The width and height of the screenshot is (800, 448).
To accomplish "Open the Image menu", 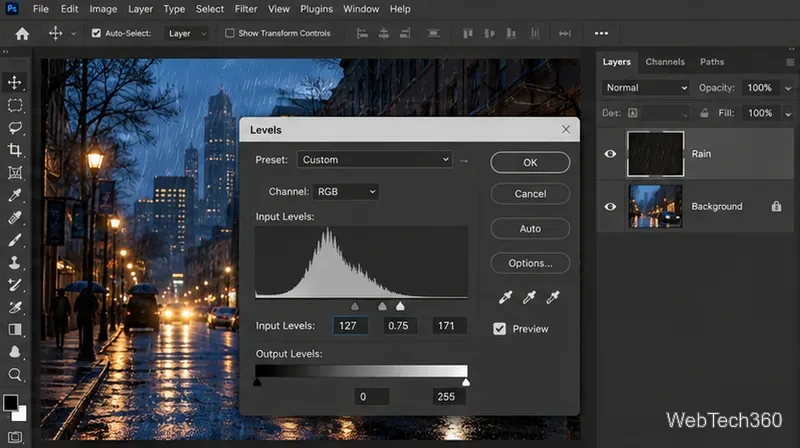I will [103, 9].
